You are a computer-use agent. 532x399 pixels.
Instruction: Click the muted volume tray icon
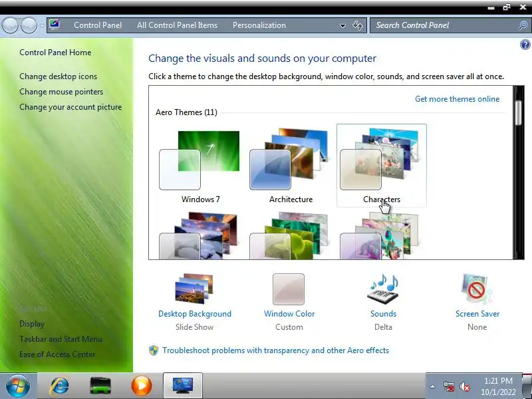click(x=464, y=386)
